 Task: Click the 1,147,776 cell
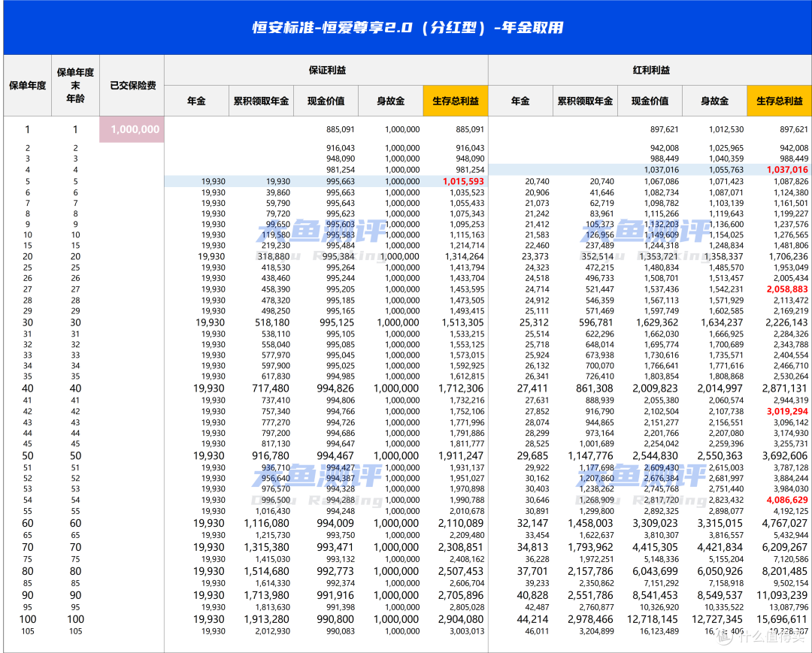[x=591, y=456]
